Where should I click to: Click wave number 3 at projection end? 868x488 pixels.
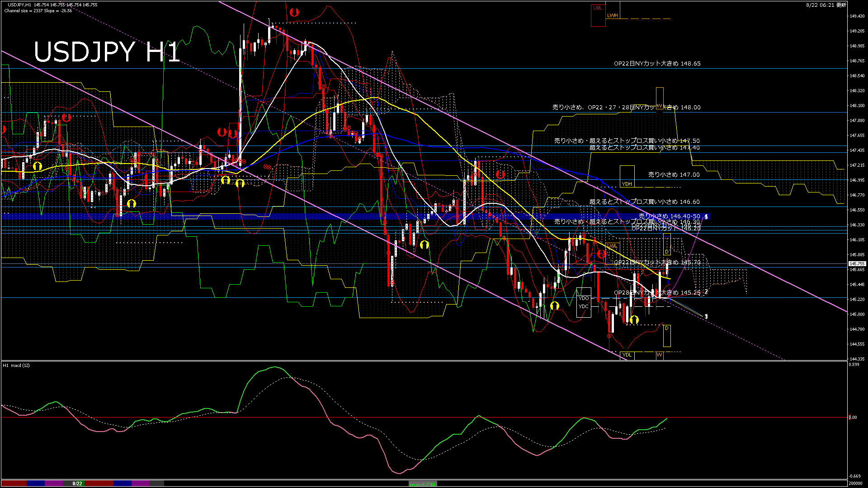[x=706, y=316]
